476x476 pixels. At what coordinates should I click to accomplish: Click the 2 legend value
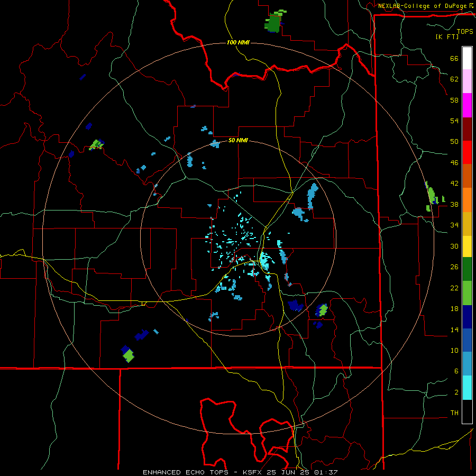(x=456, y=392)
